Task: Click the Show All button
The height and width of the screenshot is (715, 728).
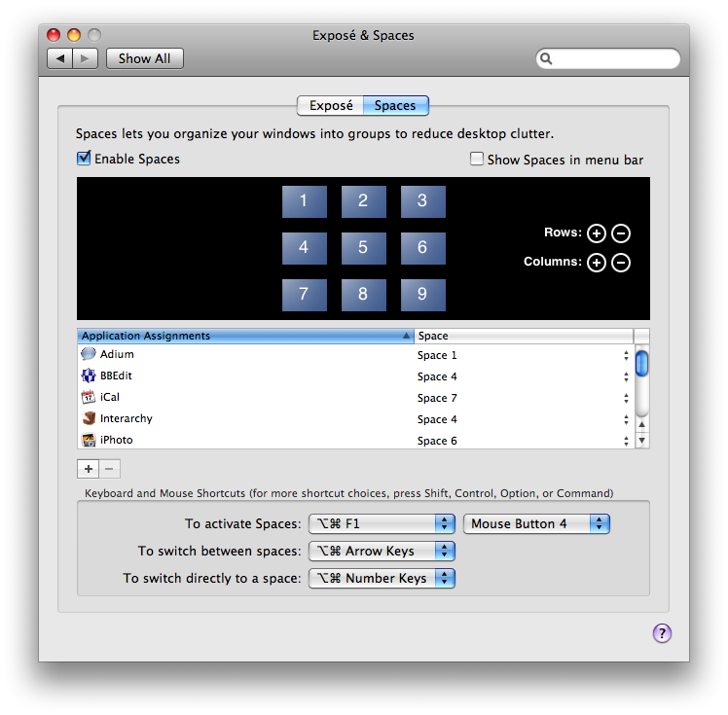Action: [144, 58]
